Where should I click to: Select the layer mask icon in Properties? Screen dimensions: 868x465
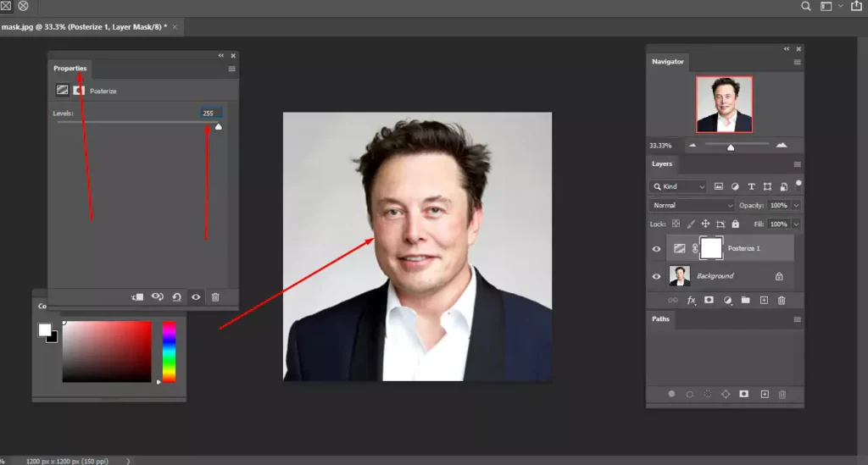tap(79, 90)
